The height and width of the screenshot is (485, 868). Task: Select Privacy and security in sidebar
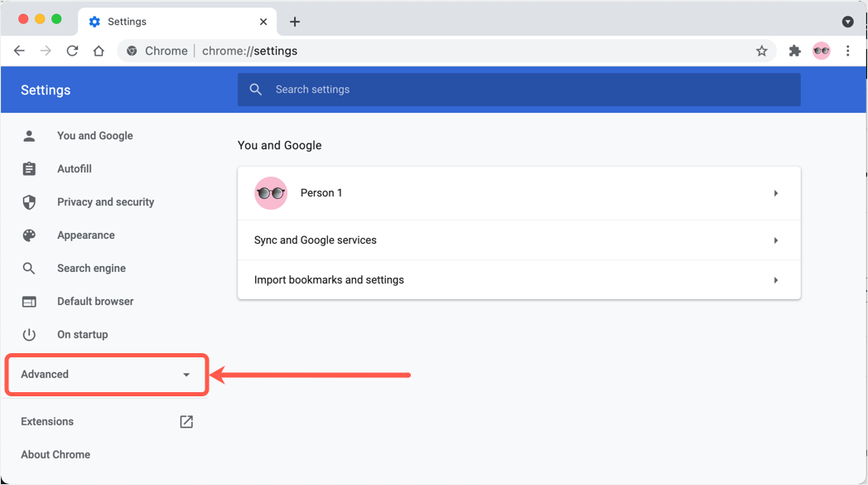click(x=105, y=202)
